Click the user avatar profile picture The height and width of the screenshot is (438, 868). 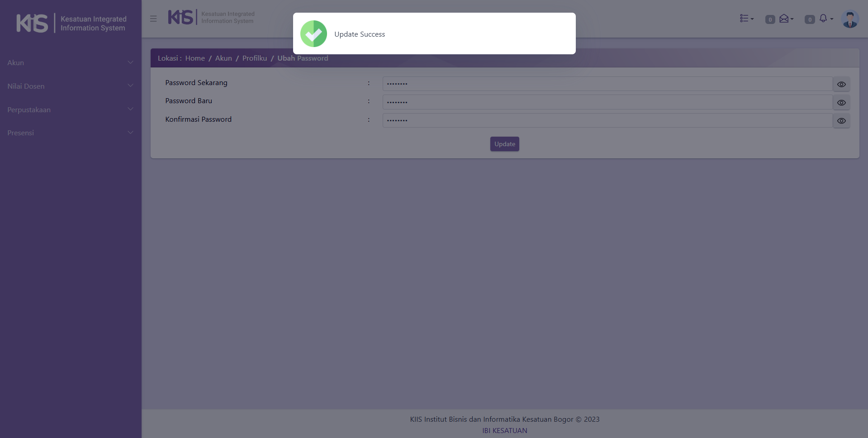point(849,19)
